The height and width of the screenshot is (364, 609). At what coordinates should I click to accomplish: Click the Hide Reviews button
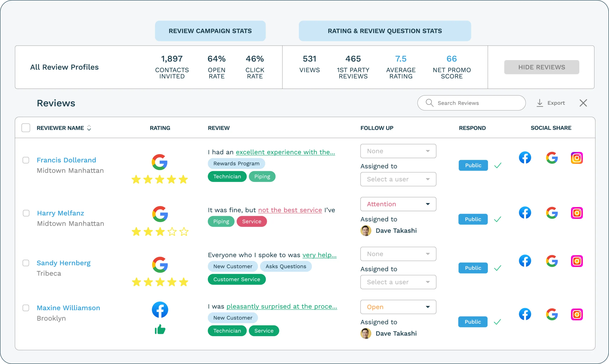coord(542,67)
